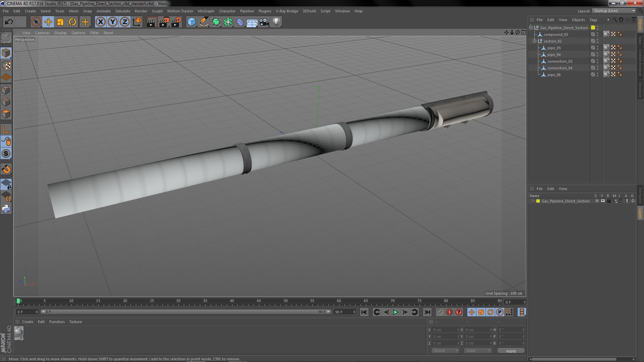Open the MoGraph menu
644x362 pixels.
206,11
